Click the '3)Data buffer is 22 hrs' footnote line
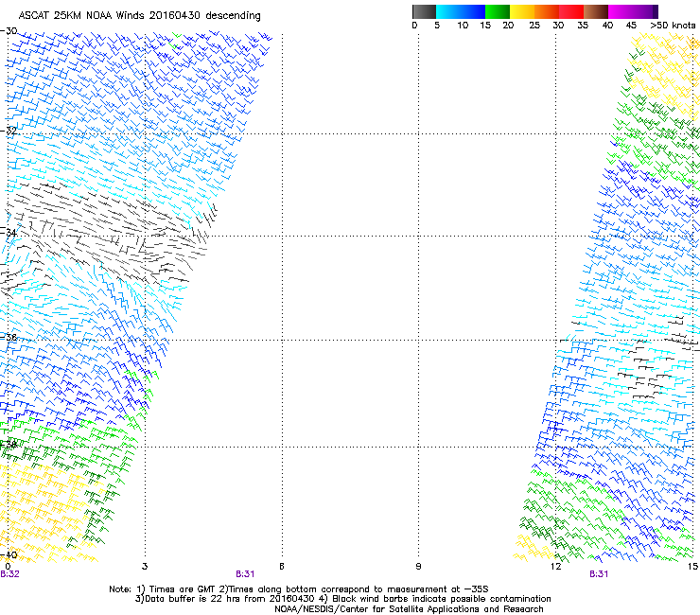 click(342, 599)
